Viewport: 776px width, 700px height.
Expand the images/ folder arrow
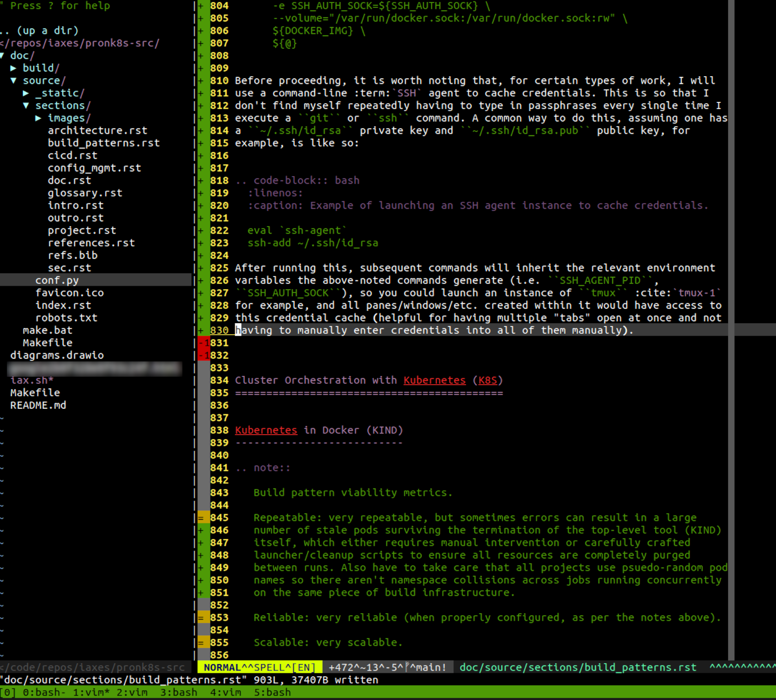point(39,118)
